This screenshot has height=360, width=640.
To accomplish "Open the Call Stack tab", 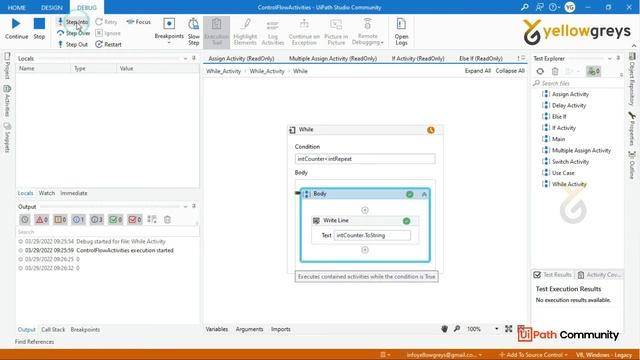I will click(x=53, y=329).
